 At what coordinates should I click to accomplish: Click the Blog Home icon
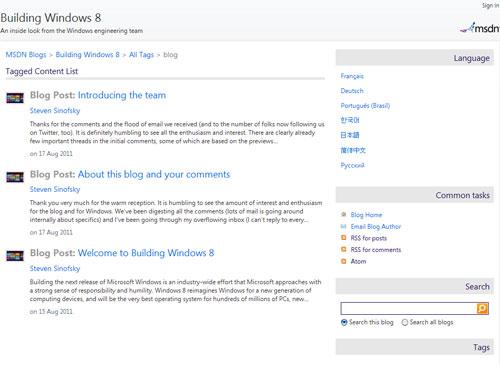click(x=343, y=214)
